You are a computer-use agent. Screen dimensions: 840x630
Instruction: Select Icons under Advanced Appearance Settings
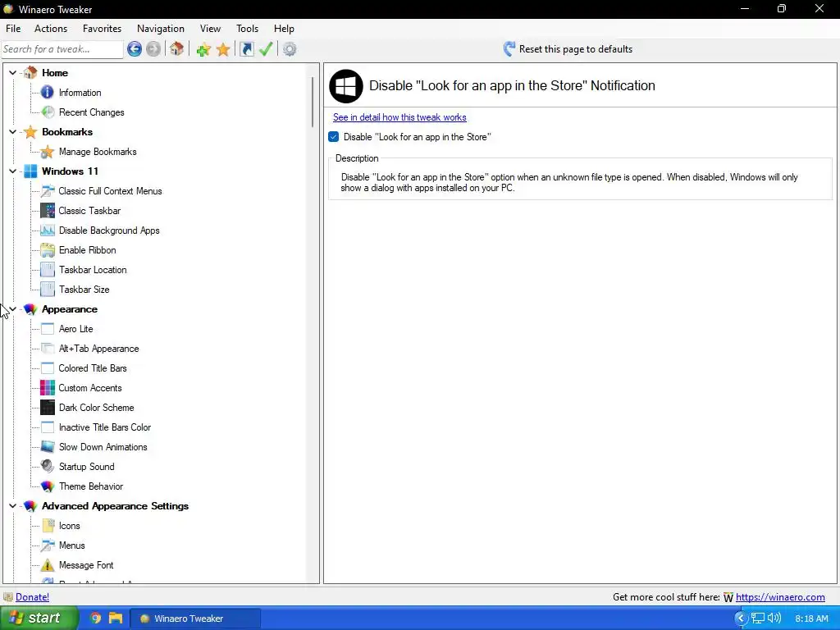click(69, 526)
